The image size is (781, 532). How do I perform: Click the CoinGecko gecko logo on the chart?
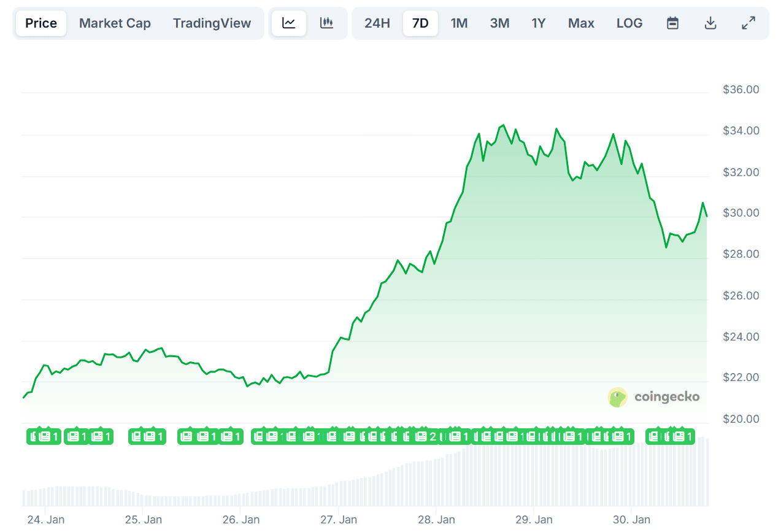coord(616,397)
